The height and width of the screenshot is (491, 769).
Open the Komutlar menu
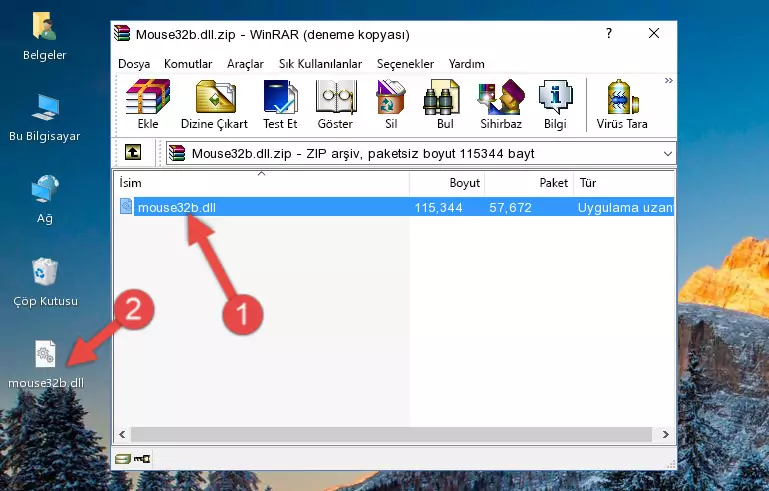[188, 64]
